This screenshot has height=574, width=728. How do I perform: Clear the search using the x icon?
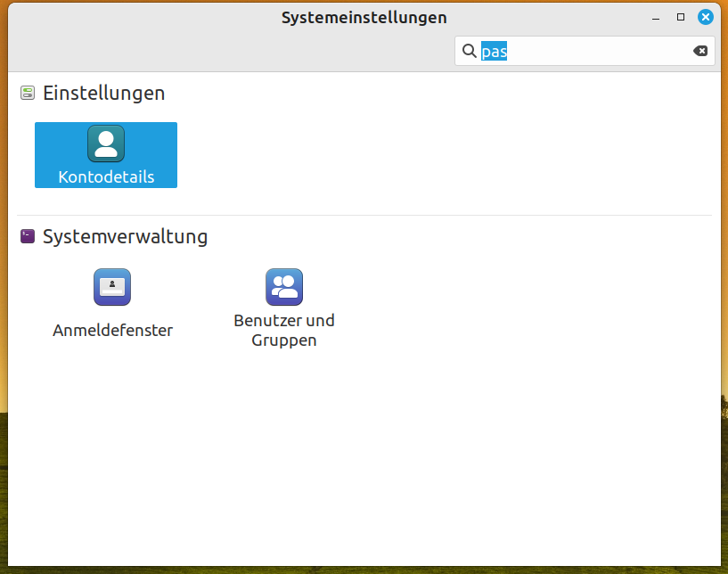click(x=700, y=51)
